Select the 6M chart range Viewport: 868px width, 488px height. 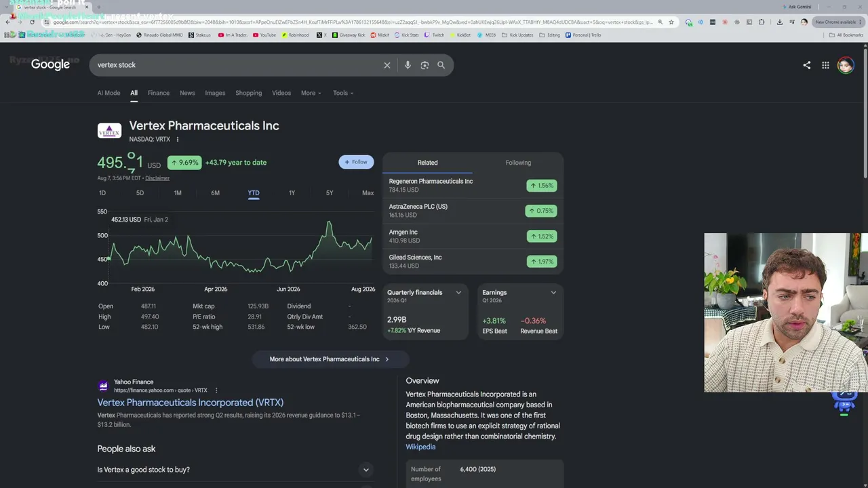coord(215,193)
